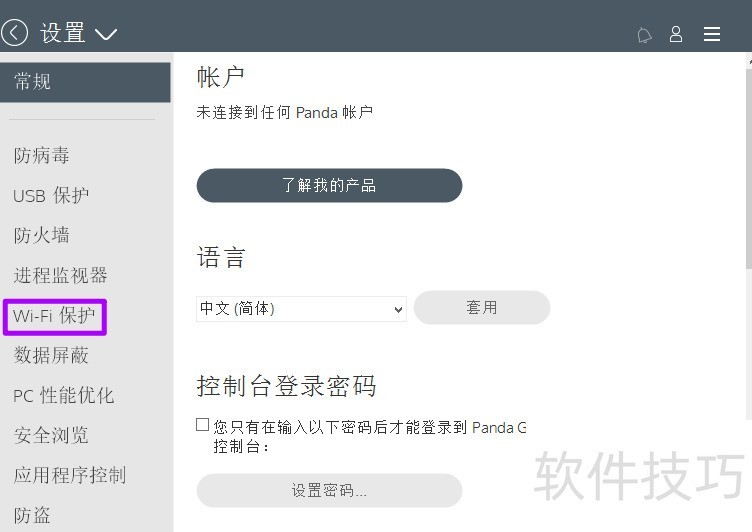Select 防火墙 in the sidebar
Screen dimensions: 752x532
tap(42, 236)
